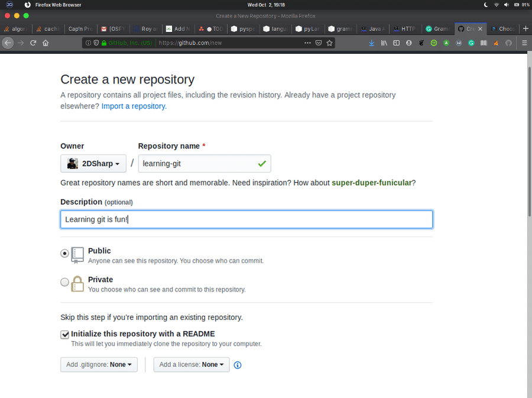
Task: Open a new browser tab with plus
Action: point(525,28)
